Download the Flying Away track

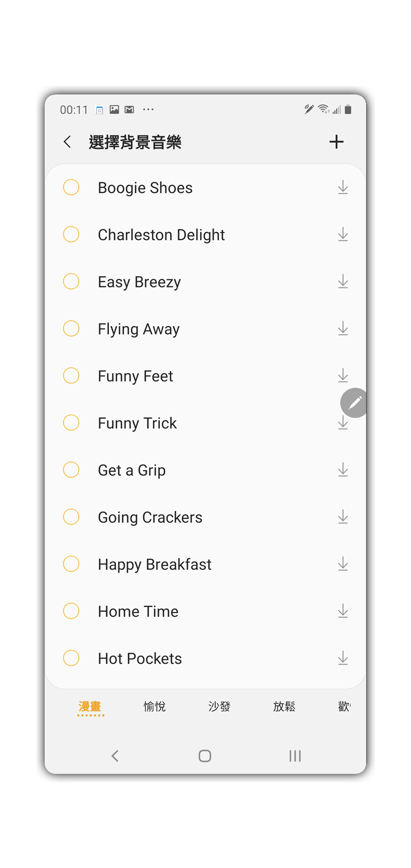coord(343,329)
